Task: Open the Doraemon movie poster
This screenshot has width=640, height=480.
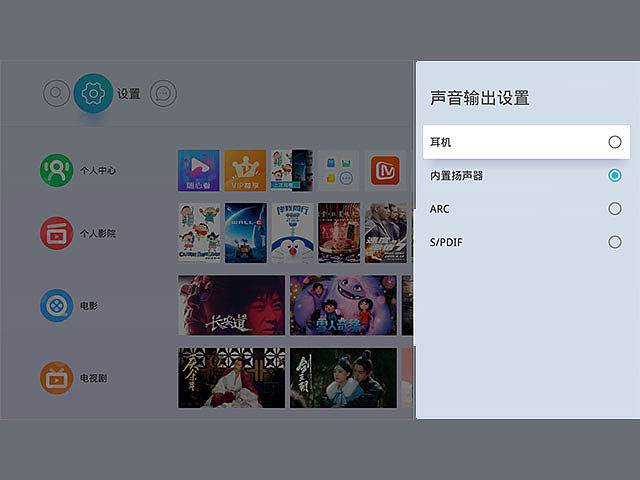Action: (292, 233)
